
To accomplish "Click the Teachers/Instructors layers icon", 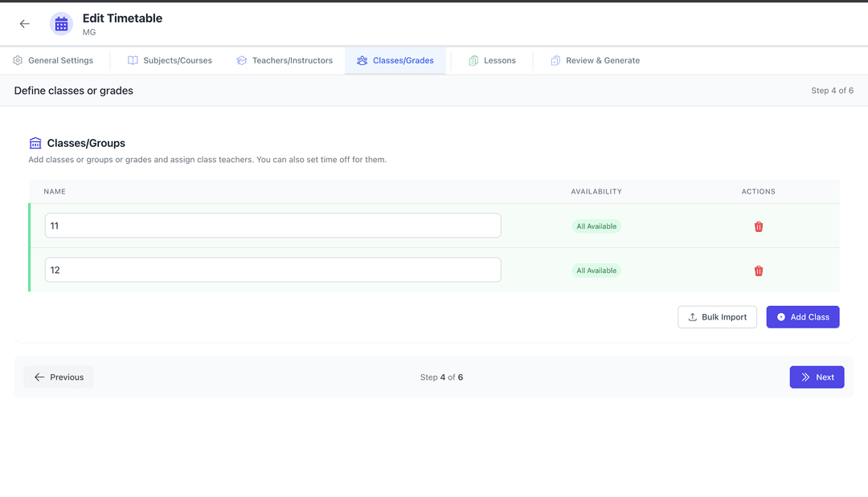I will [x=241, y=60].
